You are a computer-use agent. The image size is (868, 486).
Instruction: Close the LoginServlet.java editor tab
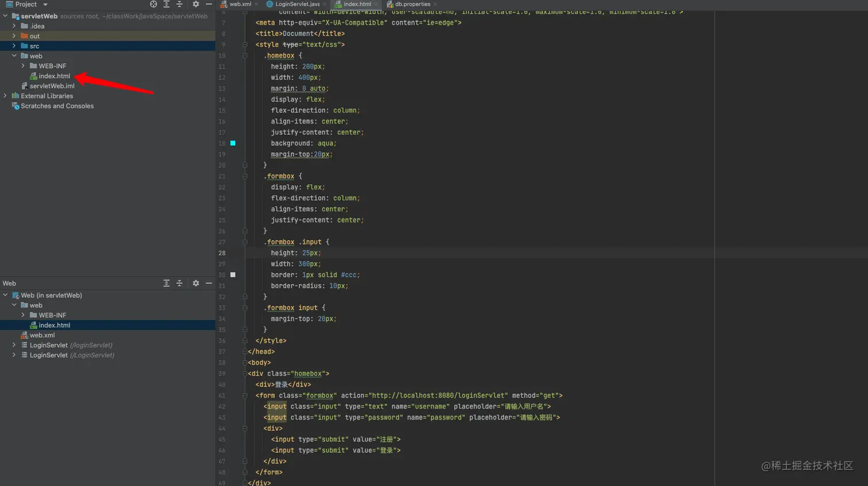(x=324, y=4)
